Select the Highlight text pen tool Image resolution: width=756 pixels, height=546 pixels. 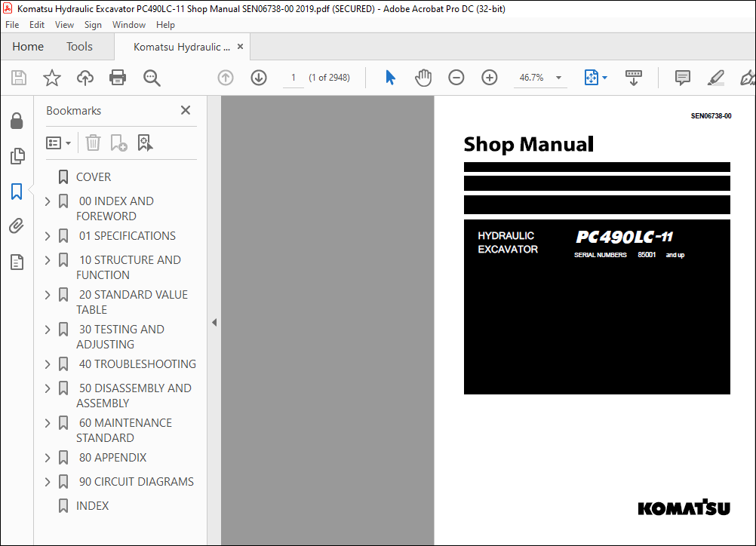715,78
